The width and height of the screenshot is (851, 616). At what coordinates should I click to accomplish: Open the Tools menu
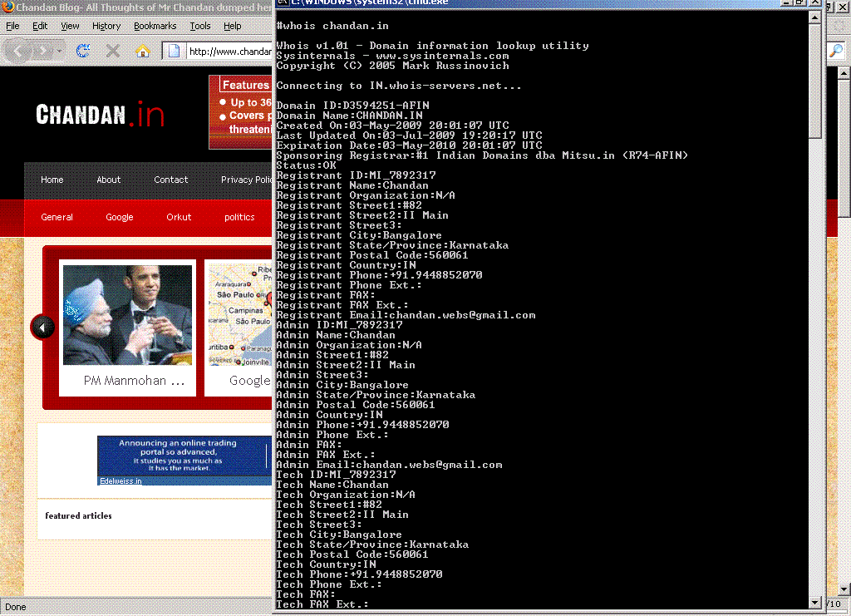[x=200, y=26]
